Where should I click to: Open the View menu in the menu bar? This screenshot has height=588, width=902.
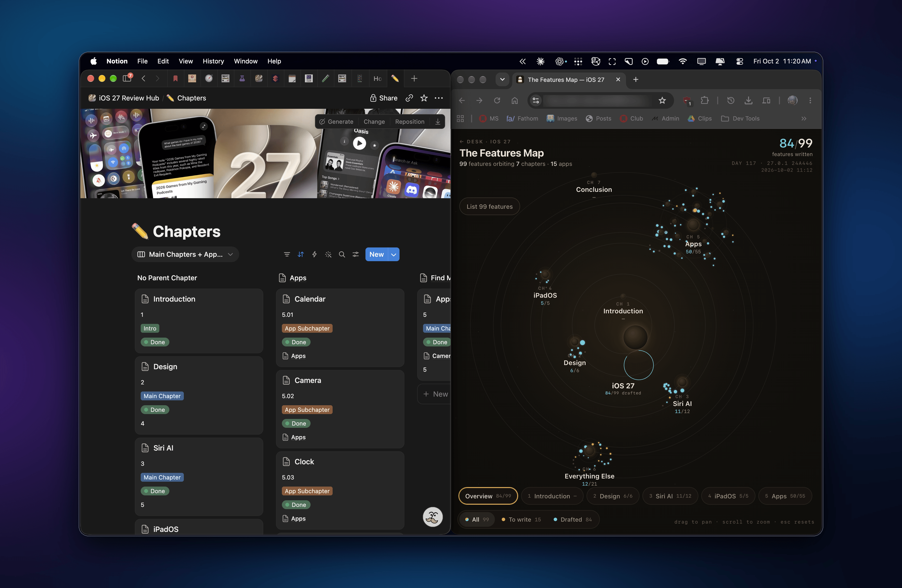[186, 61]
